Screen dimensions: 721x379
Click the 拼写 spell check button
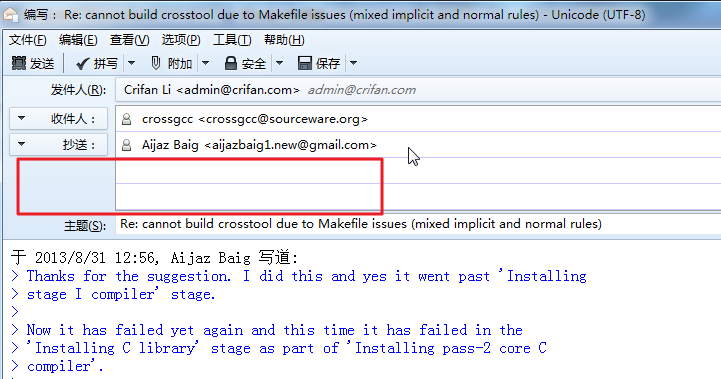97,63
